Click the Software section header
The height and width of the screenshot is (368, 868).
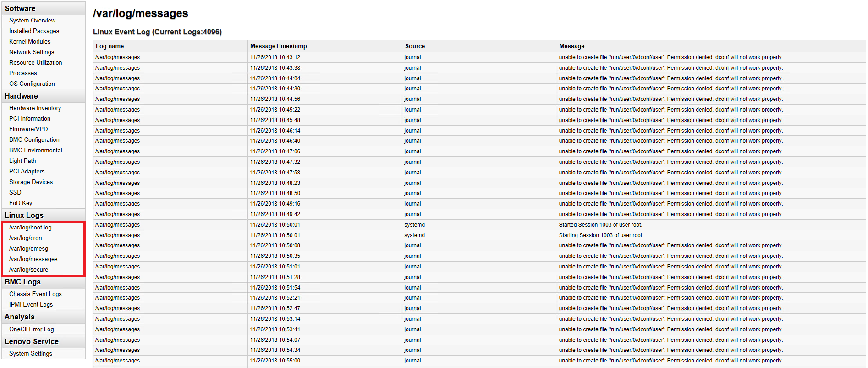tap(44, 8)
